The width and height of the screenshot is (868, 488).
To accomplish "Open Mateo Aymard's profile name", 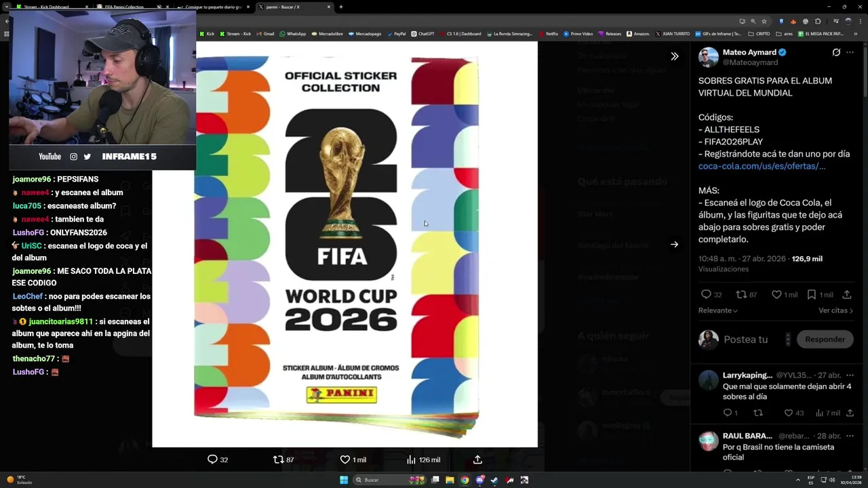I will (749, 52).
